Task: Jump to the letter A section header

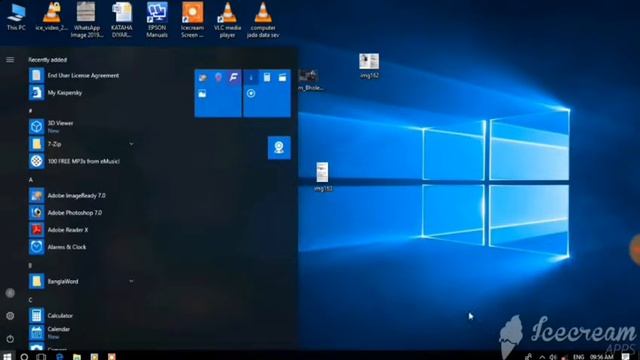Action: click(x=31, y=180)
